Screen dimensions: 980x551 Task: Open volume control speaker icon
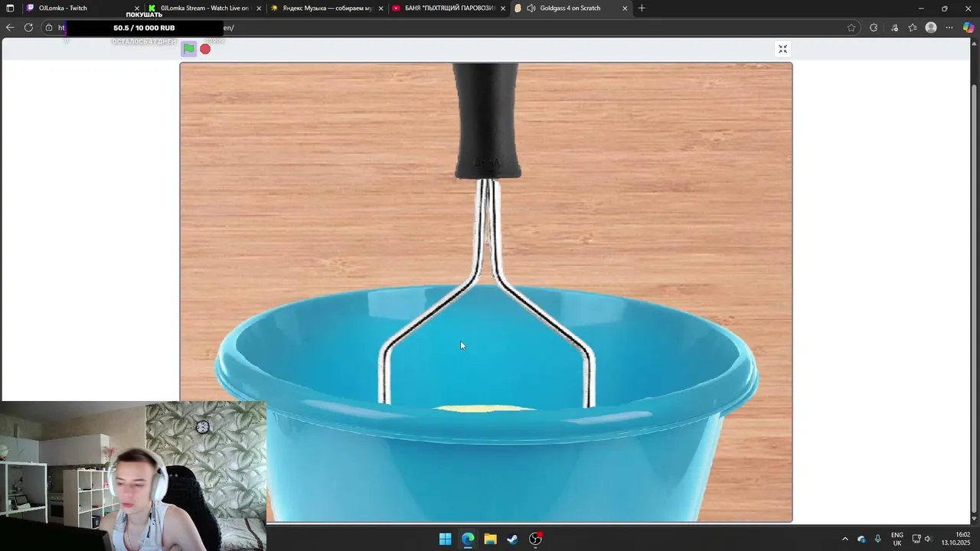(x=927, y=539)
